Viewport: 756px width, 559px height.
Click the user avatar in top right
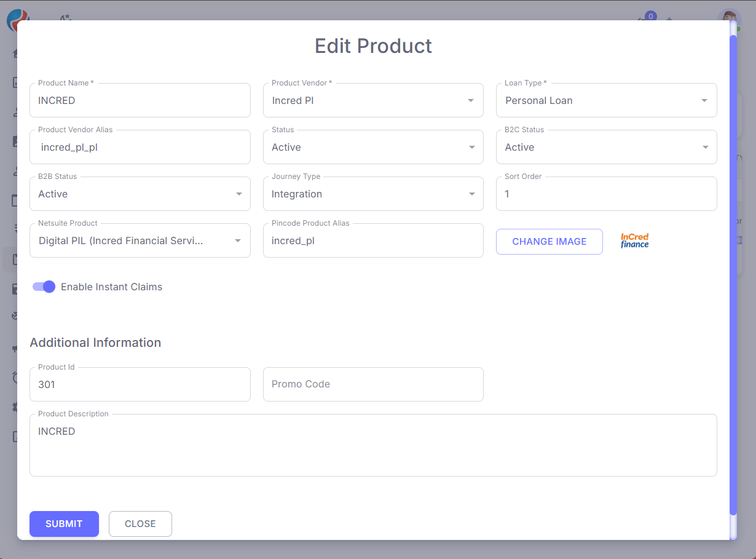tap(729, 18)
